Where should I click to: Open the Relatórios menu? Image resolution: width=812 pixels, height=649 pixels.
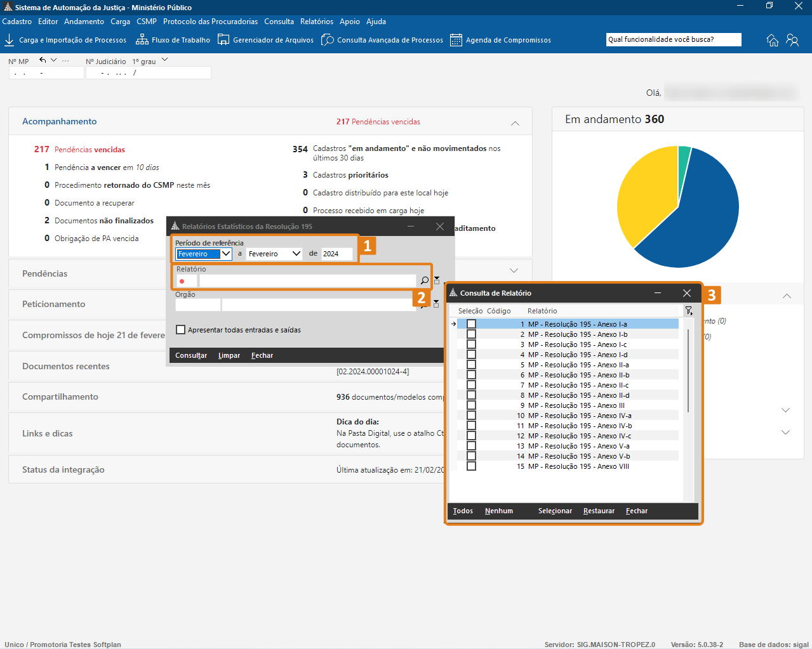[317, 22]
